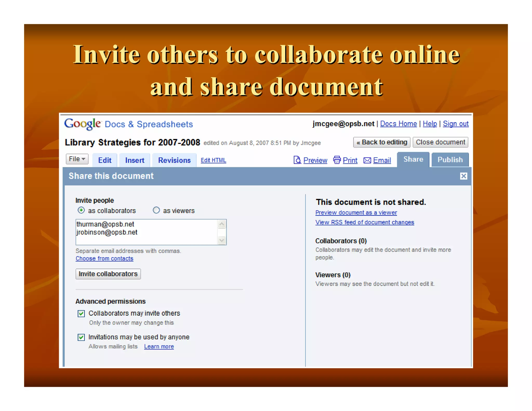Click the Print printer icon
The height and width of the screenshot is (411, 532).
point(337,160)
